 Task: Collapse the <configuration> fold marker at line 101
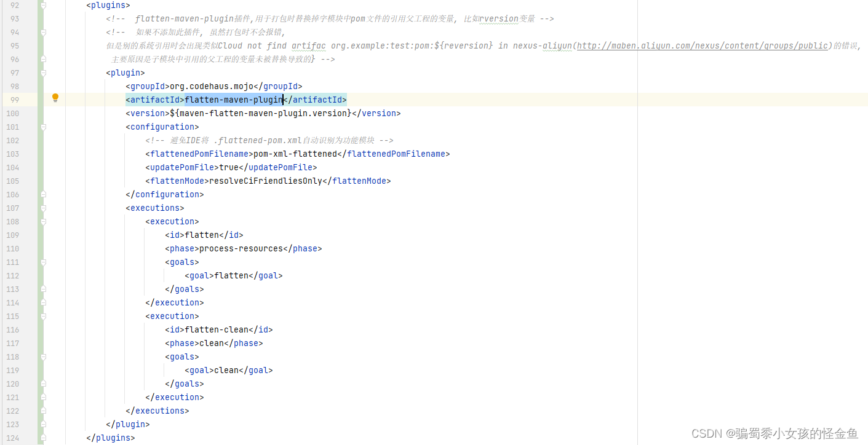(x=43, y=127)
